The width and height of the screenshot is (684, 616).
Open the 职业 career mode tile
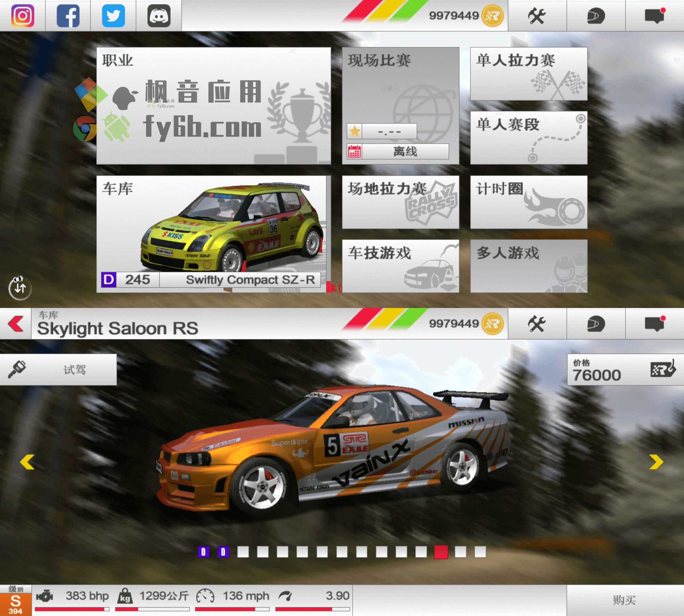point(213,106)
